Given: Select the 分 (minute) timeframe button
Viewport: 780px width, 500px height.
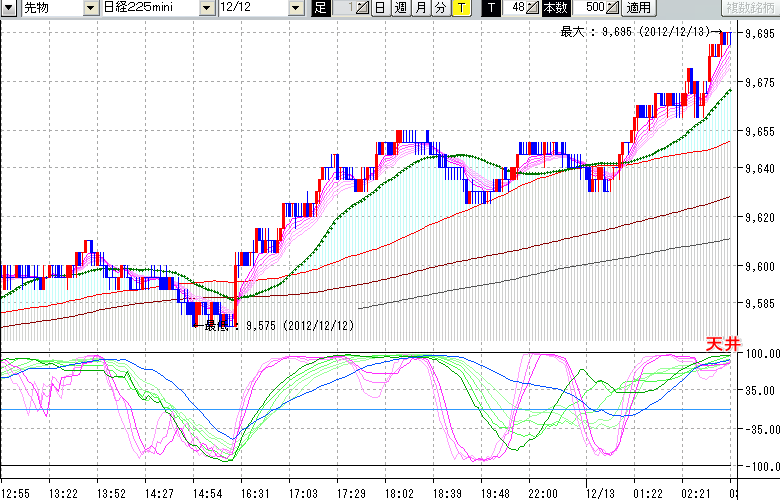Looking at the screenshot, I should click(x=440, y=8).
